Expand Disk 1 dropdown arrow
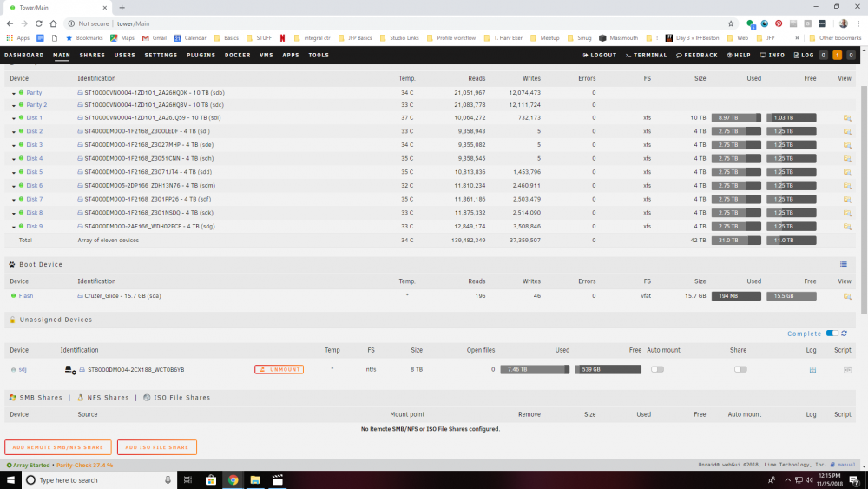 pos(14,118)
